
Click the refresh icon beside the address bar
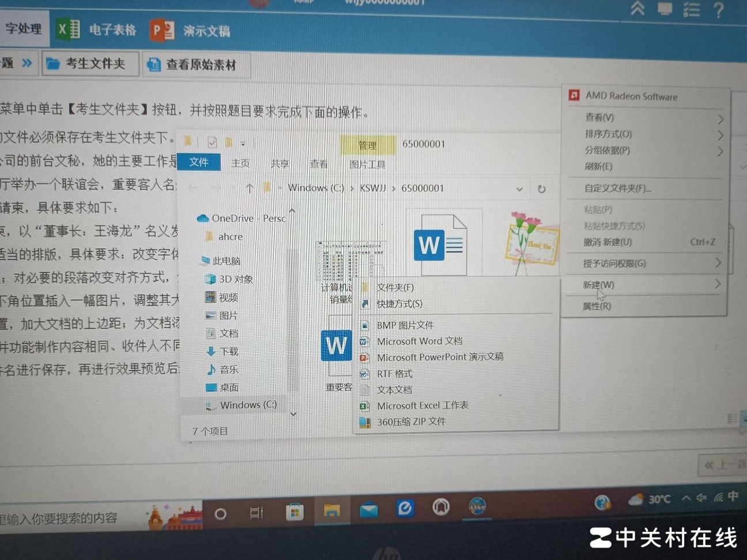point(542,188)
